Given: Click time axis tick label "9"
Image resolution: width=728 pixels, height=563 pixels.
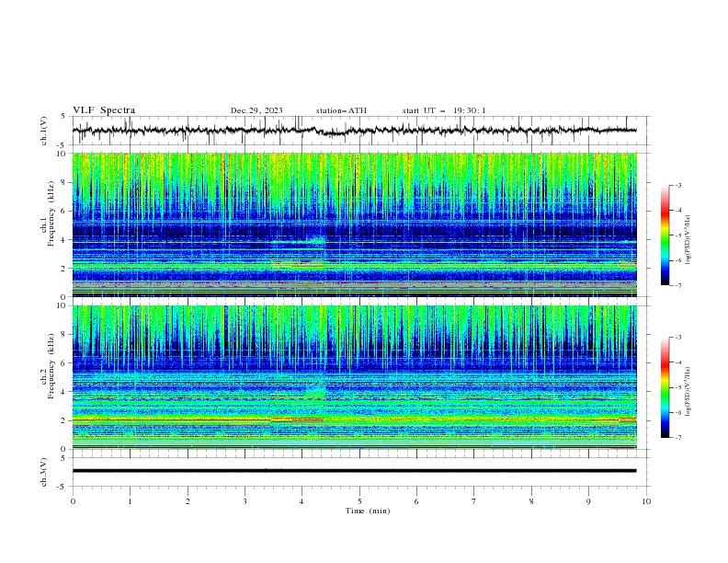Looking at the screenshot, I should click(x=588, y=501).
